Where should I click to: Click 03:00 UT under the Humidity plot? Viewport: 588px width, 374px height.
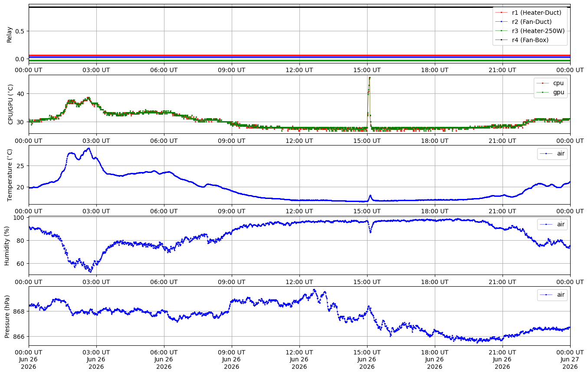(x=96, y=282)
